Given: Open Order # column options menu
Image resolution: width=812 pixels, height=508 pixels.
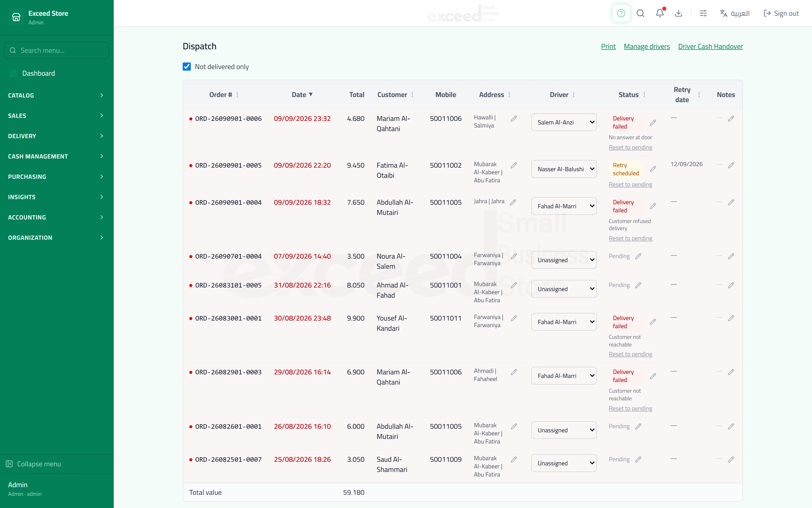Looking at the screenshot, I should 237,95.
